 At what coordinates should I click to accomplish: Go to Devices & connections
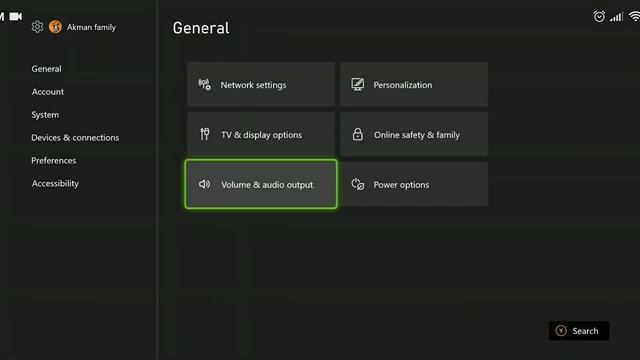[x=75, y=138]
